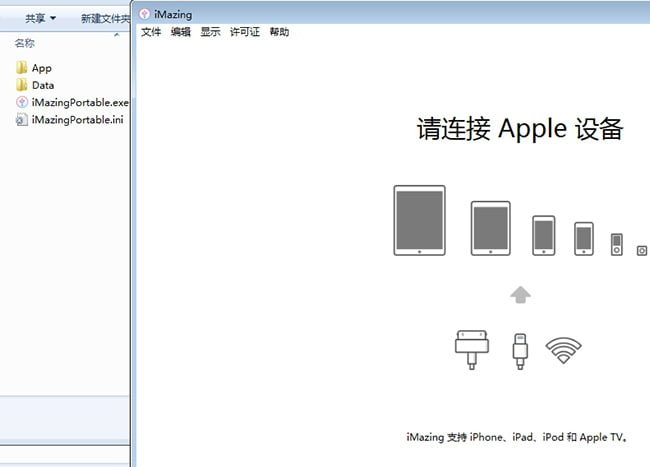
Task: Open the 显示 menu in iMazing
Action: (210, 32)
